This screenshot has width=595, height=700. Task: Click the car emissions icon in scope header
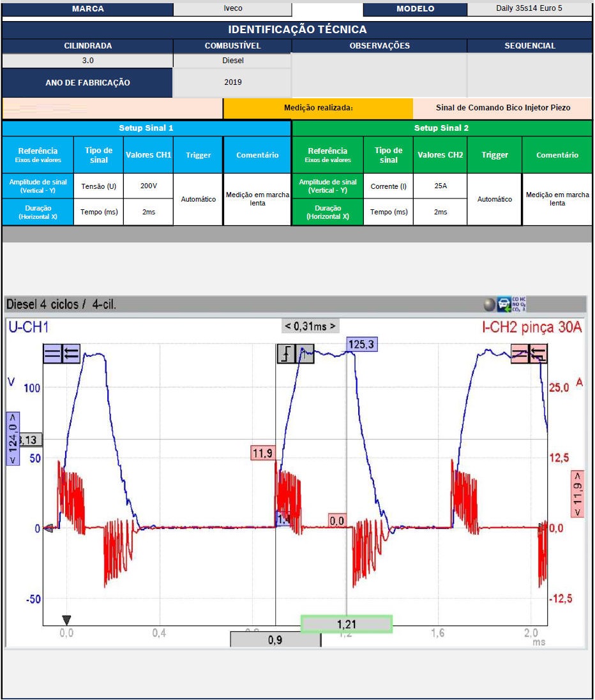[504, 304]
